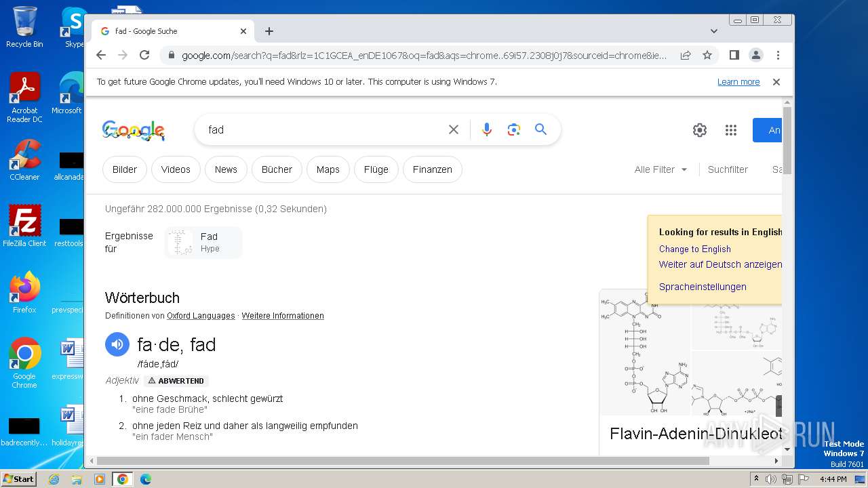Open Google settings gear
Image resolution: width=868 pixels, height=488 pixels.
click(700, 130)
